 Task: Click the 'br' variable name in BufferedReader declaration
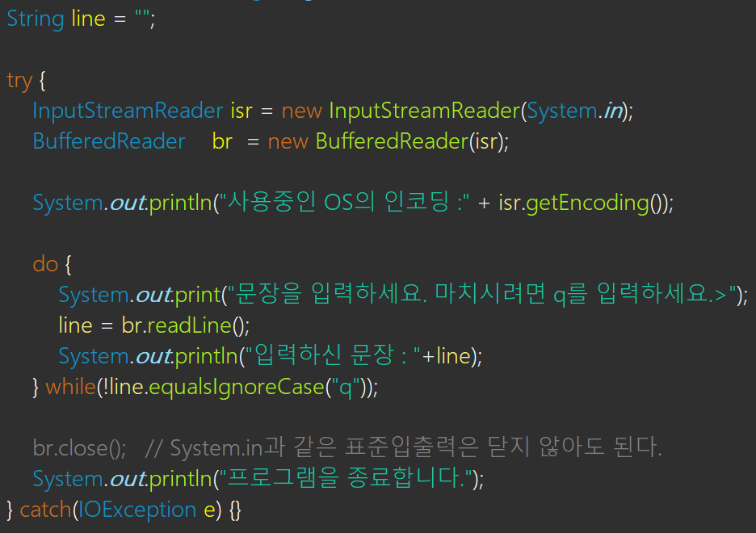(222, 141)
